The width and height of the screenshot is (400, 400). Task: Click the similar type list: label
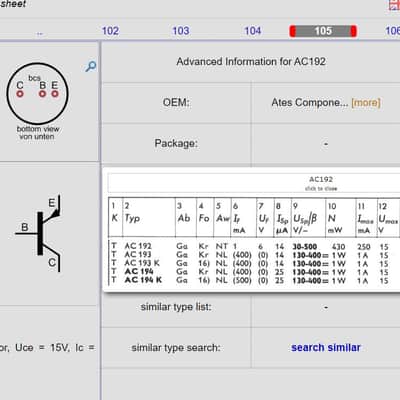[x=176, y=307]
